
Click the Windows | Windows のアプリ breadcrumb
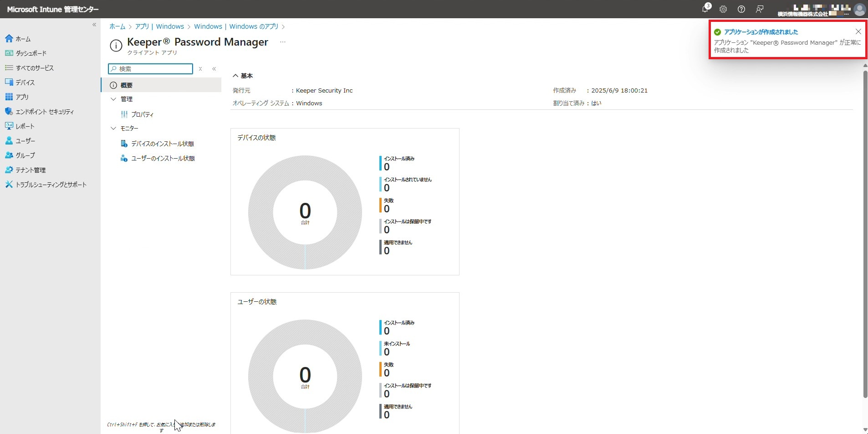click(x=236, y=26)
